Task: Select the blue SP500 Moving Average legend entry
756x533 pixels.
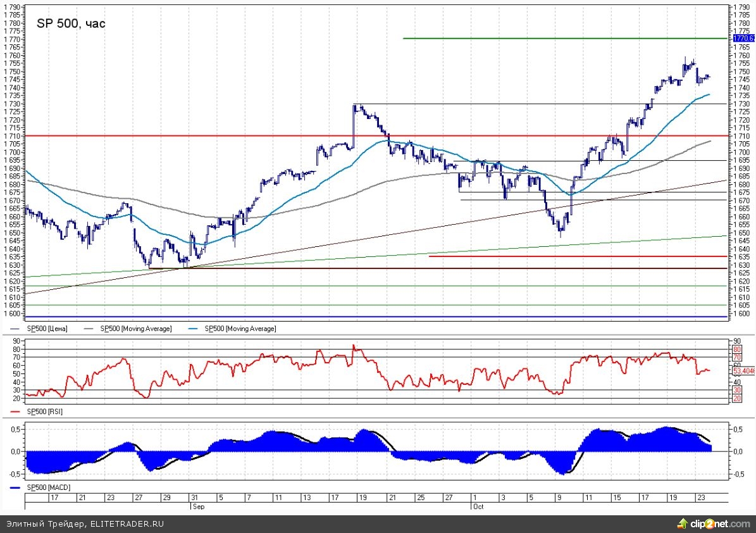Action: coord(240,329)
